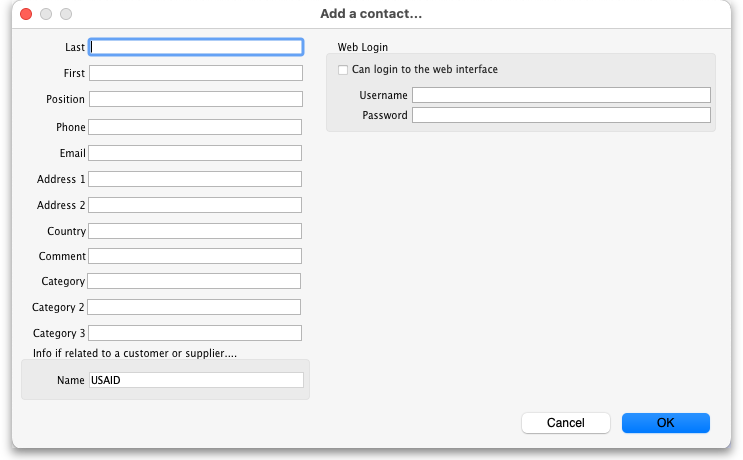Click the Category 3 field
Image resolution: width=743 pixels, height=460 pixels.
[195, 333]
